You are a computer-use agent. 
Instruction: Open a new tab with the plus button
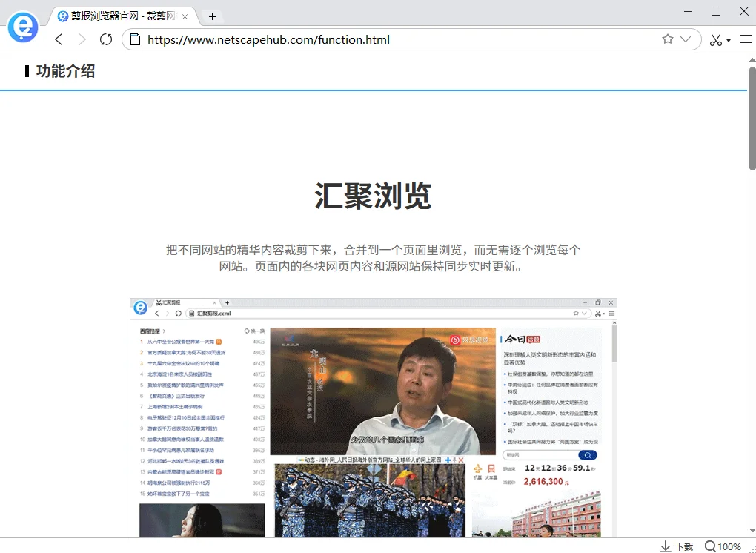pyautogui.click(x=213, y=16)
